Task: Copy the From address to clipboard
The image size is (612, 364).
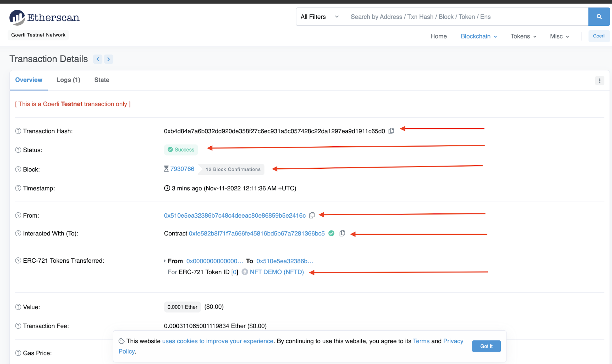Action: tap(312, 215)
